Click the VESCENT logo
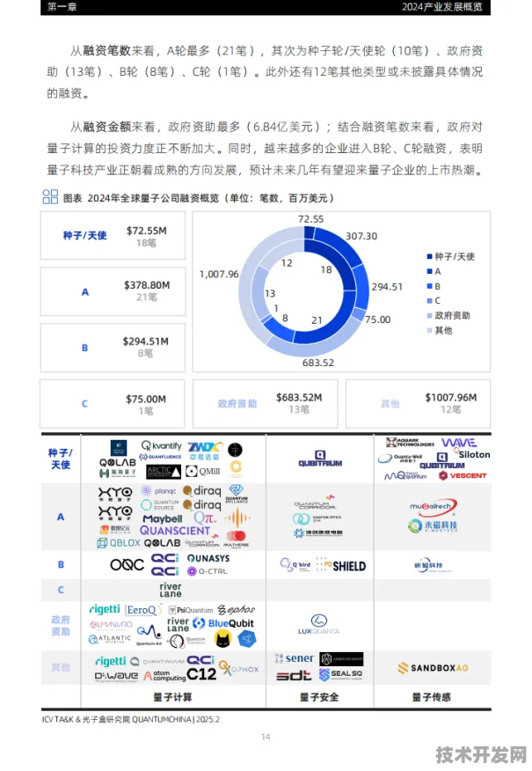The height and width of the screenshot is (771, 532). (x=463, y=475)
